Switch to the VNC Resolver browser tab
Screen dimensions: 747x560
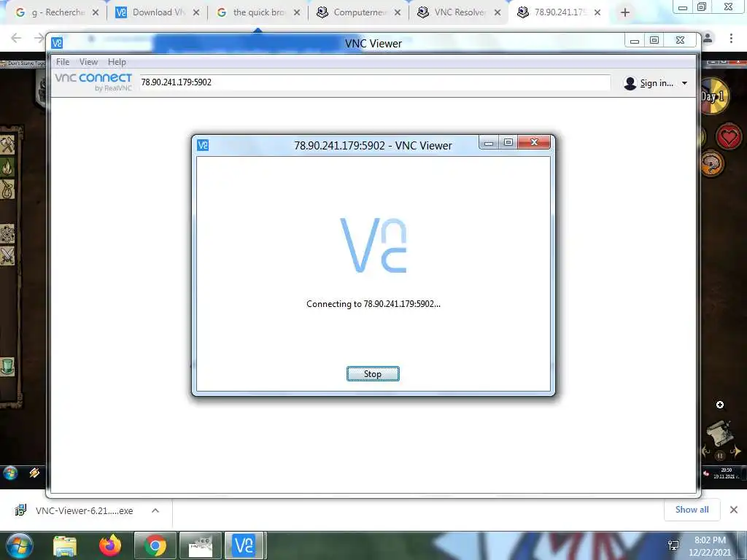pyautogui.click(x=460, y=12)
